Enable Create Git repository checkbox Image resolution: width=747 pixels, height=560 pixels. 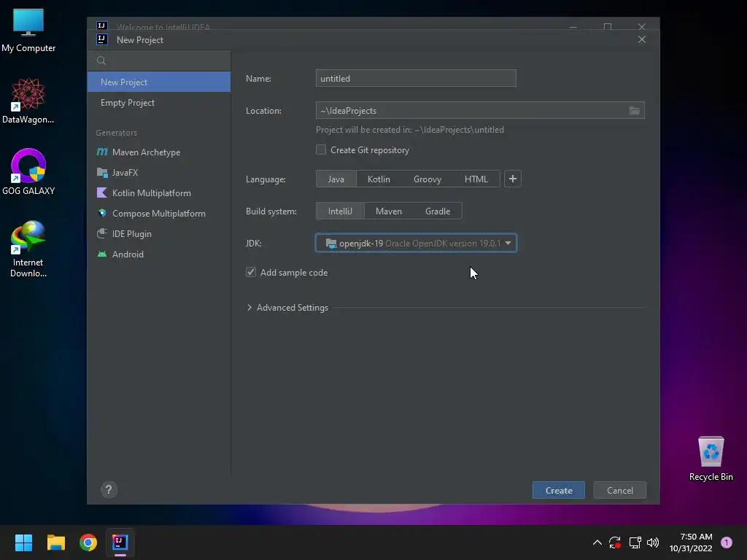(x=321, y=150)
